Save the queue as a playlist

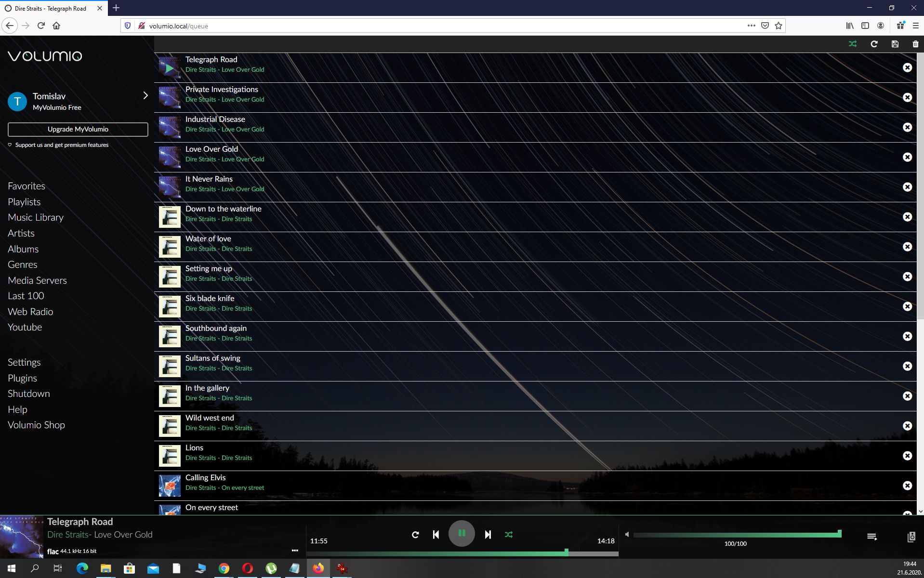[x=895, y=44]
